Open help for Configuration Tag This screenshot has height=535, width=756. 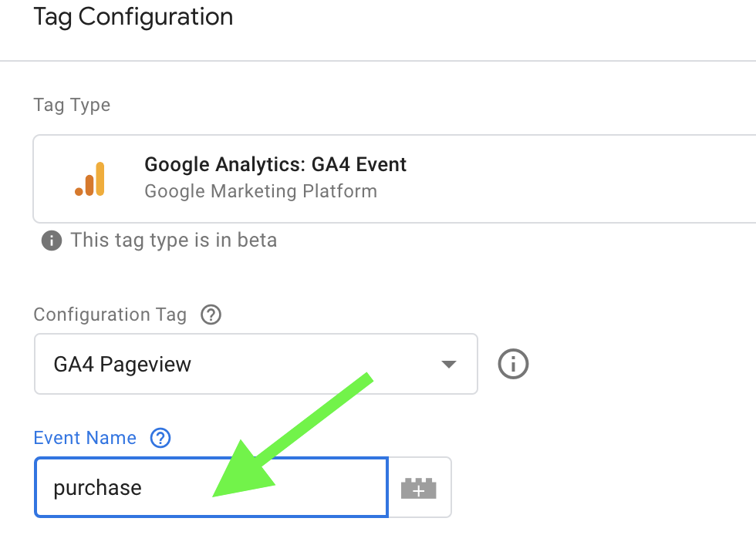point(211,315)
